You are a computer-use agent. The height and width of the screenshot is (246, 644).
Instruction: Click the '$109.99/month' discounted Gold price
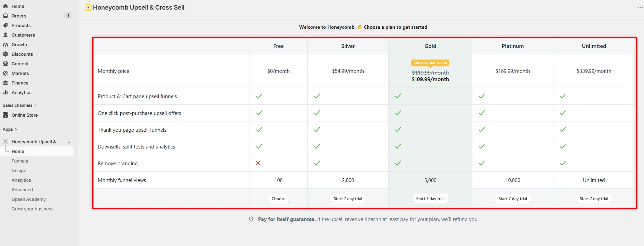coord(430,79)
